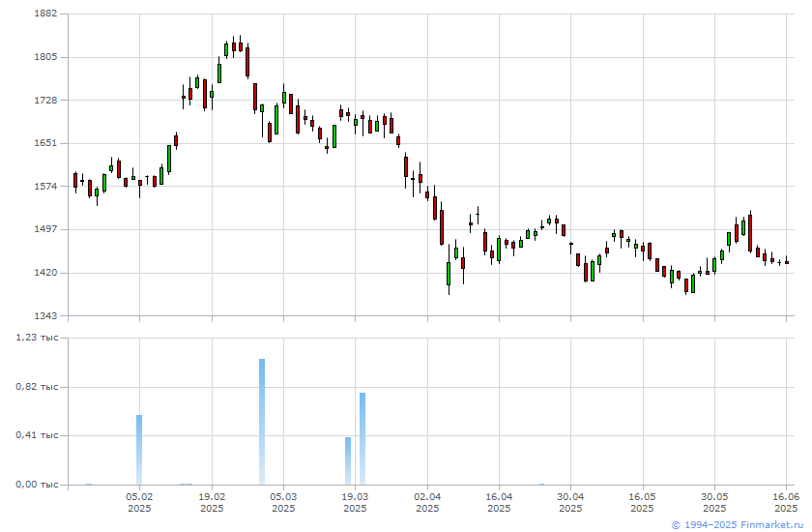Click the 19.02 2025 date label
Screen dimensions: 812x532
[x=212, y=502]
